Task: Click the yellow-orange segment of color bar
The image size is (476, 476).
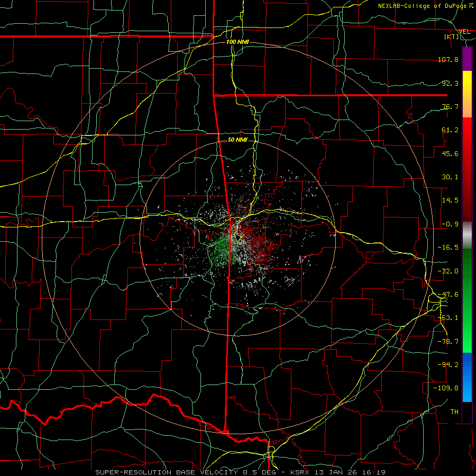Action: [x=467, y=94]
